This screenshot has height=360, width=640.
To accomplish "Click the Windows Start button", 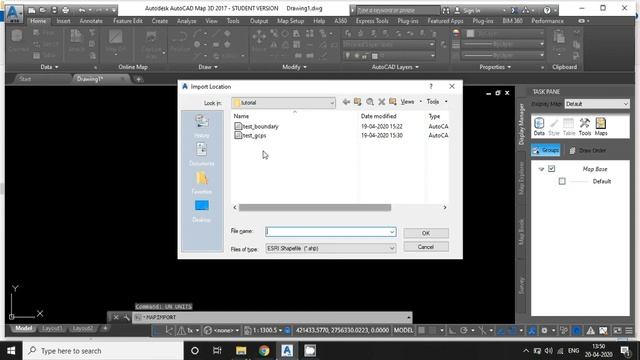I will [11, 351].
